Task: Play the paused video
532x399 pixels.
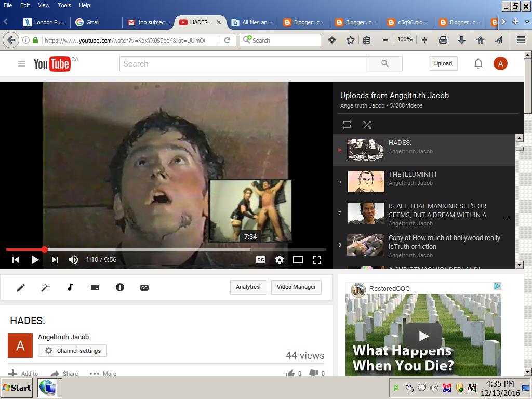Action: 35,260
